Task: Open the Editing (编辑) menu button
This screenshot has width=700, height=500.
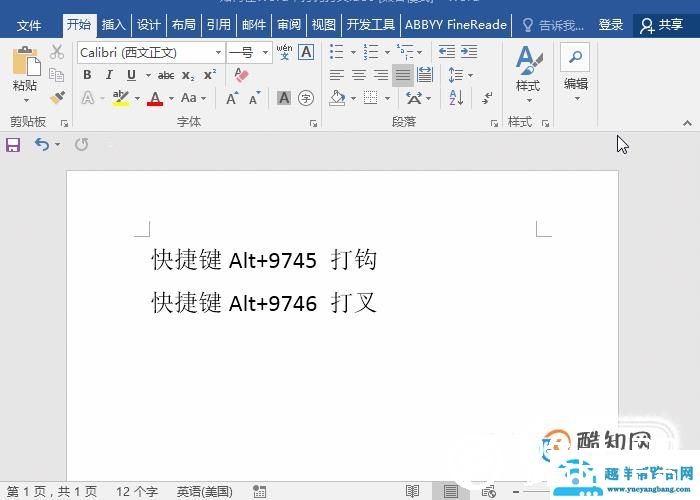Action: (x=575, y=72)
